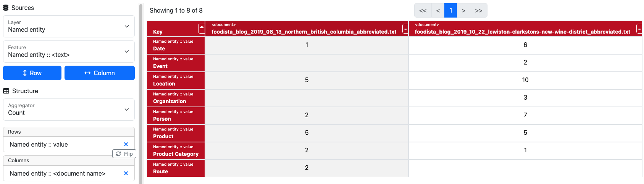
Task: Click the Location row header
Action: (176, 81)
